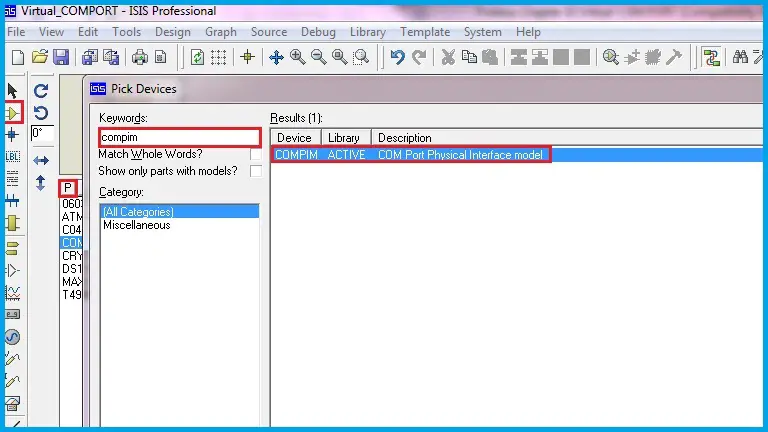The height and width of the screenshot is (432, 768).
Task: Select Voltage Probe mode
Action: 12,359
